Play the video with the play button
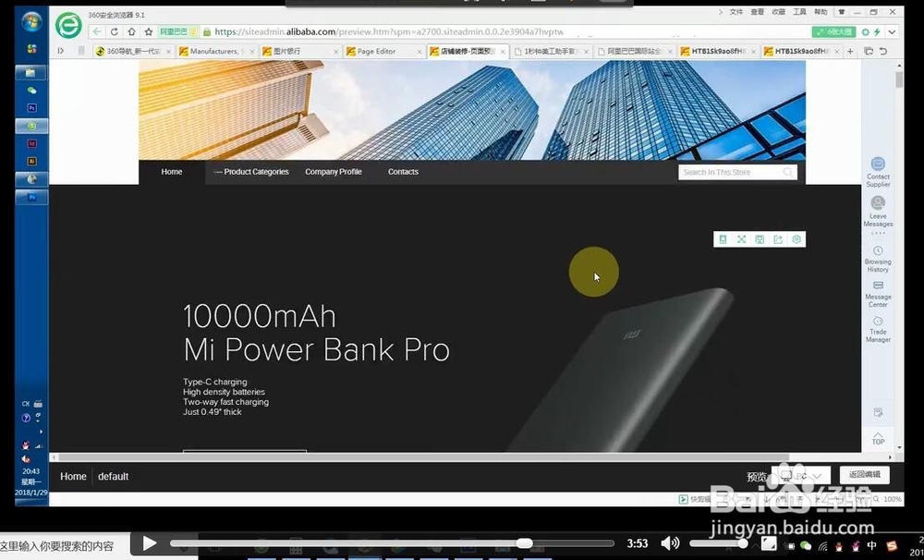924x560 pixels. (x=150, y=543)
